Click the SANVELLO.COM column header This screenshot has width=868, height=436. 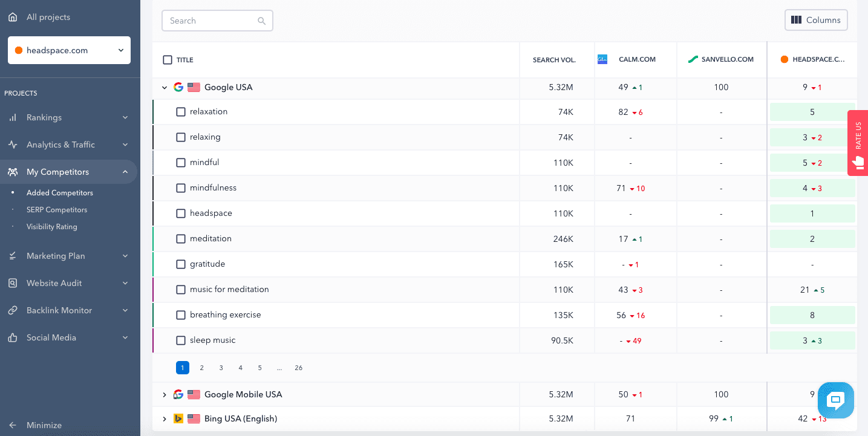(x=728, y=59)
